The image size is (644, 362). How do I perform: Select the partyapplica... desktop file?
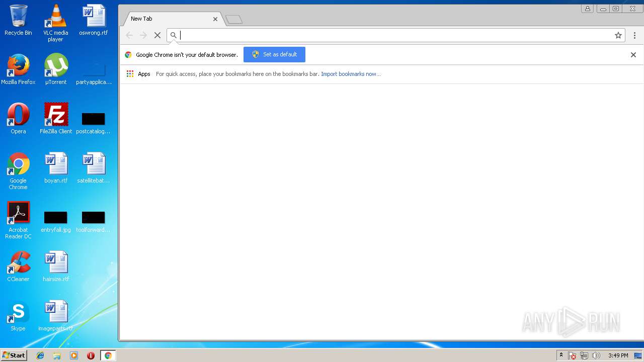tap(94, 73)
